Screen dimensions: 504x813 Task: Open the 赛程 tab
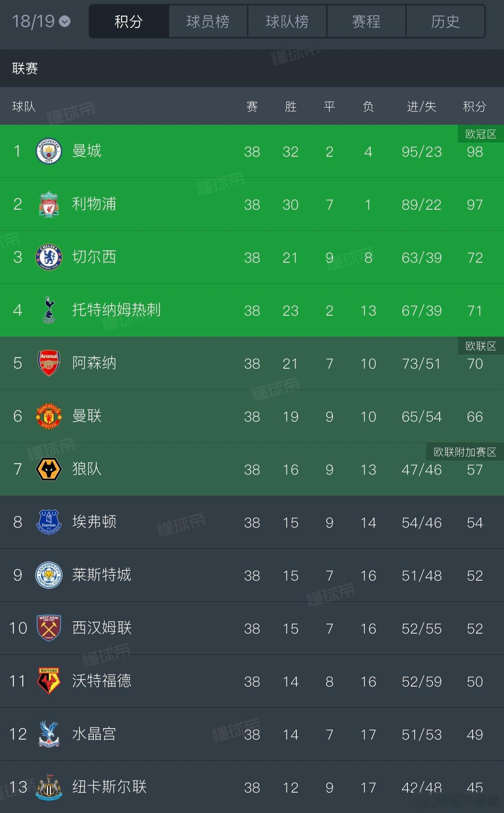point(366,22)
